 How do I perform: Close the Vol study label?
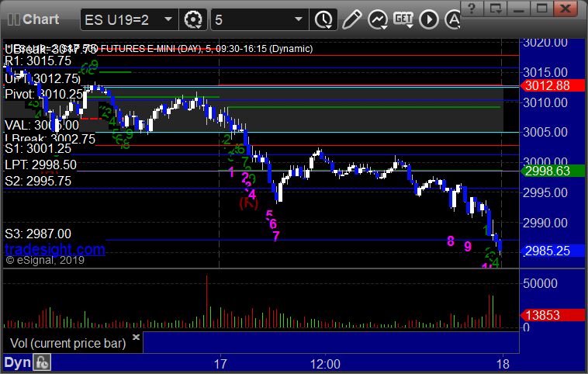(136, 337)
